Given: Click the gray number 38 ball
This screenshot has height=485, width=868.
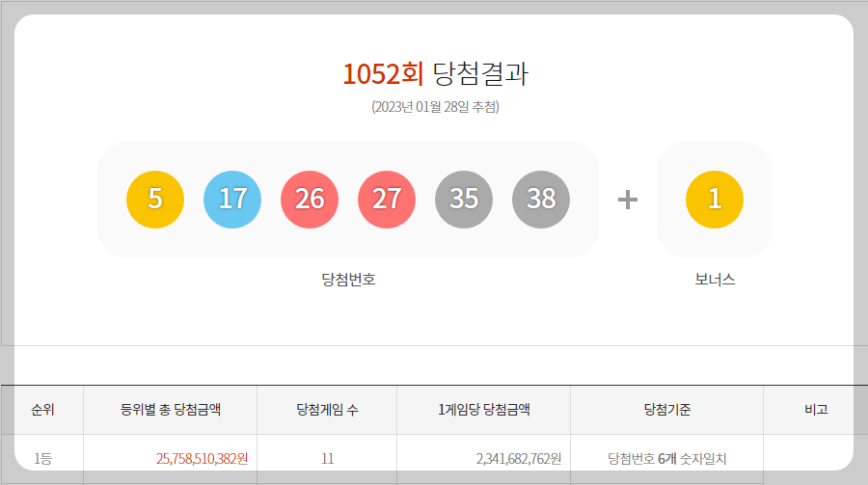Looking at the screenshot, I should tap(541, 200).
